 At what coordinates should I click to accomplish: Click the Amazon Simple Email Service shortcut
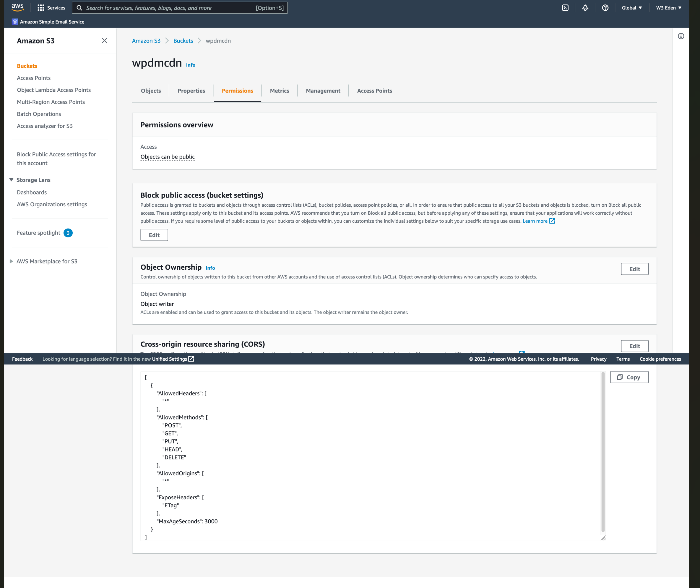48,22
